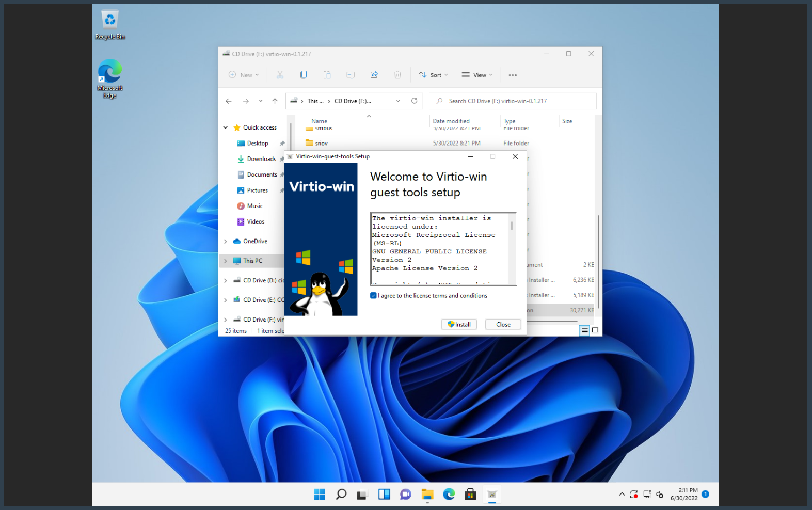Launch Microsoft Edge from the taskbar
The width and height of the screenshot is (812, 510).
click(449, 495)
